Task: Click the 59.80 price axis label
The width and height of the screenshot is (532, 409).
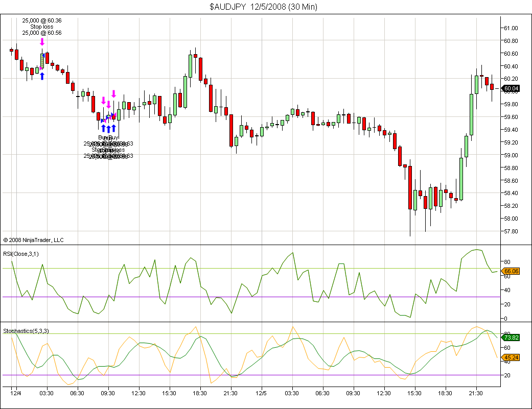Action: click(x=511, y=104)
